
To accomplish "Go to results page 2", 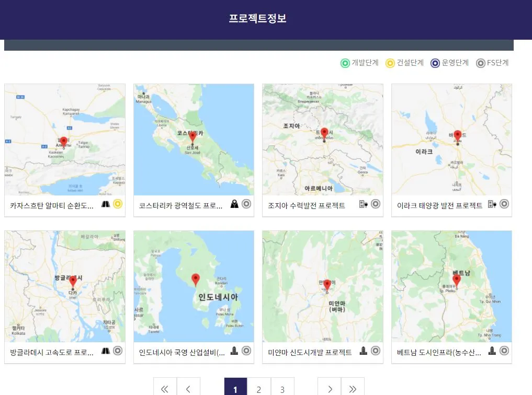I will point(259,389).
